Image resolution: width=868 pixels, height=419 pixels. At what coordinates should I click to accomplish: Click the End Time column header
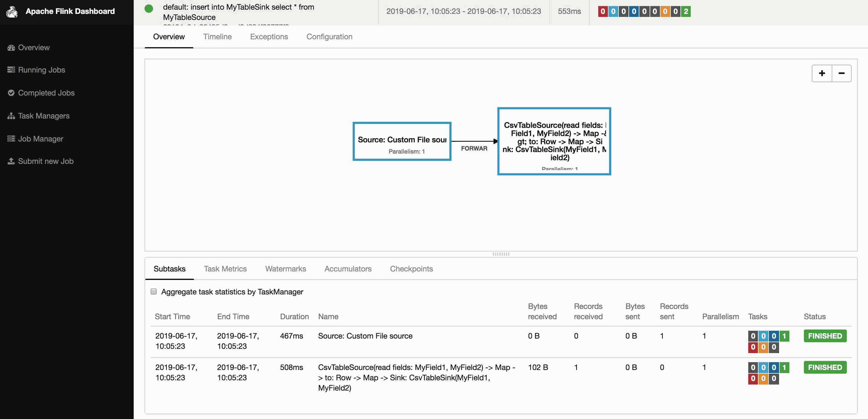(x=233, y=317)
